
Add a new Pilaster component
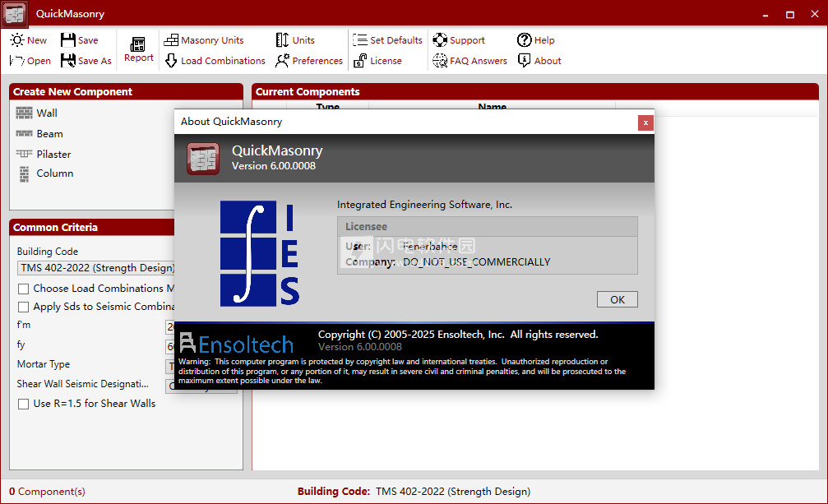point(53,154)
